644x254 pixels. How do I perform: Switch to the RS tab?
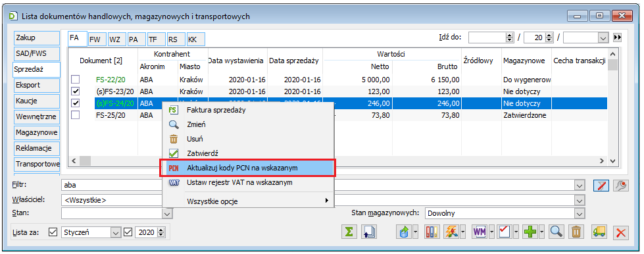pos(176,39)
